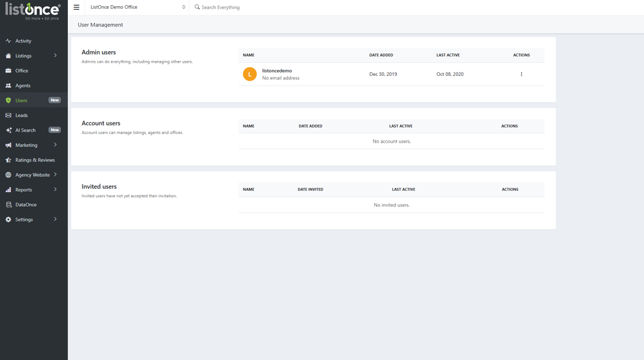Toggle the hamburger sidebar menu button
This screenshot has height=360, width=644.
pyautogui.click(x=76, y=7)
